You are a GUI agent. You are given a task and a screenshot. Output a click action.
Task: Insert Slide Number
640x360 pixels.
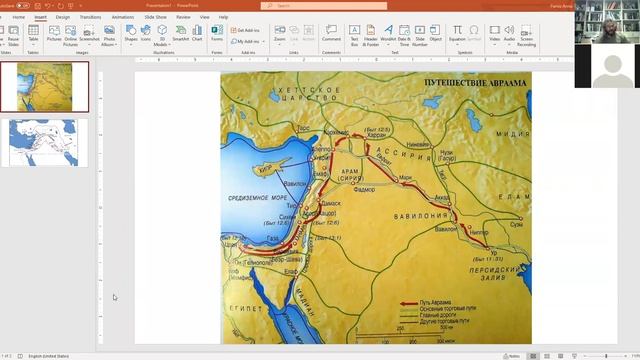point(420,36)
